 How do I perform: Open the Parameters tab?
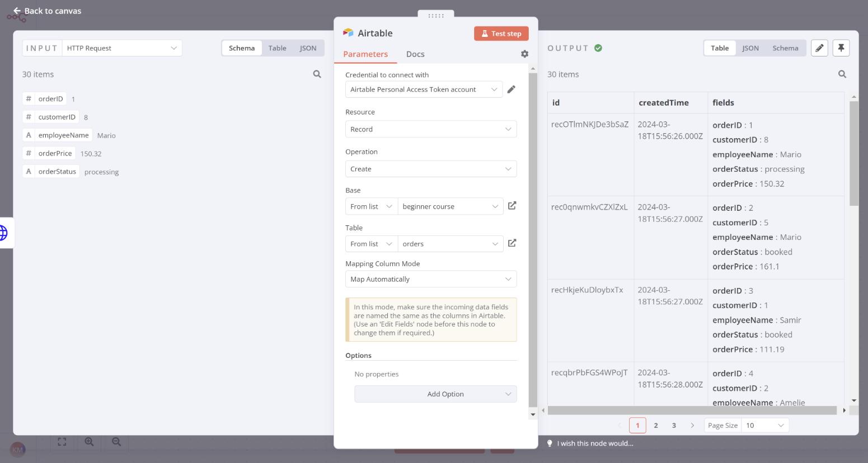click(x=365, y=54)
